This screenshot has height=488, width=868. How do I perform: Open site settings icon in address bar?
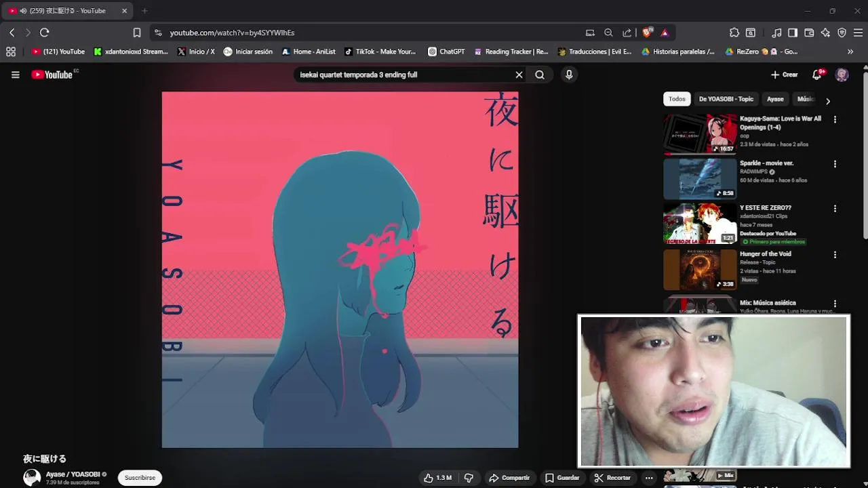(158, 33)
